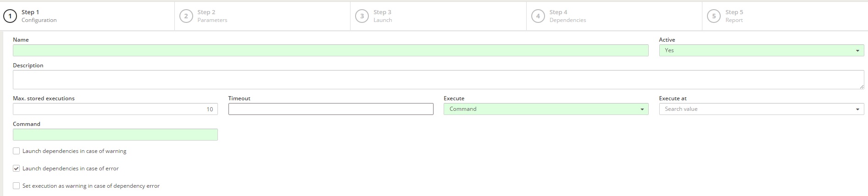This screenshot has width=868, height=196.
Task: Select Step 5 Report tab
Action: 785,16
